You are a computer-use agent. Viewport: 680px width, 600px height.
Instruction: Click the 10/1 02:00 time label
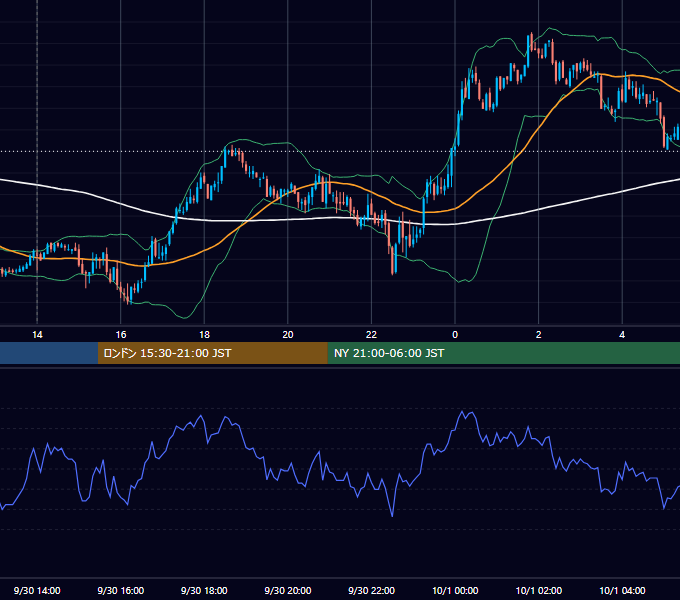(x=539, y=590)
